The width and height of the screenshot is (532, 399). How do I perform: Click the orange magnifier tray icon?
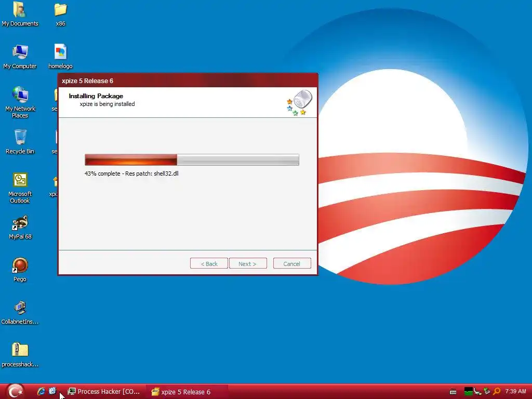coord(497,392)
